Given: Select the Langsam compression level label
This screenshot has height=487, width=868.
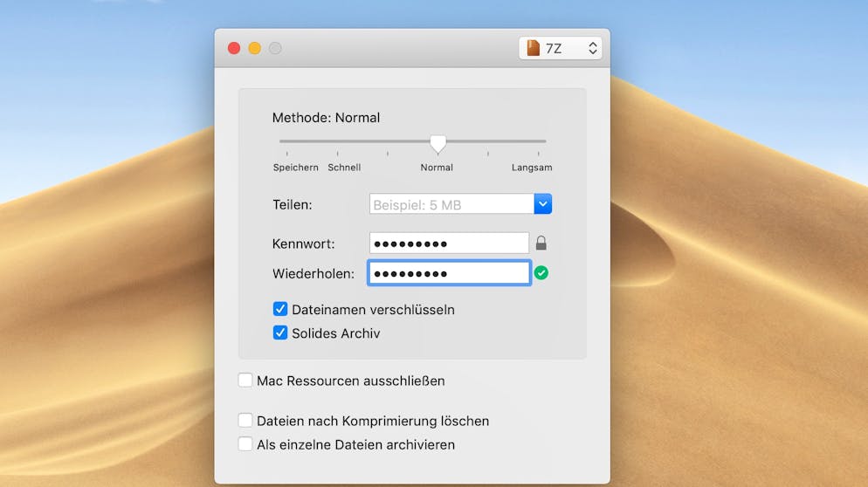Looking at the screenshot, I should (x=532, y=167).
